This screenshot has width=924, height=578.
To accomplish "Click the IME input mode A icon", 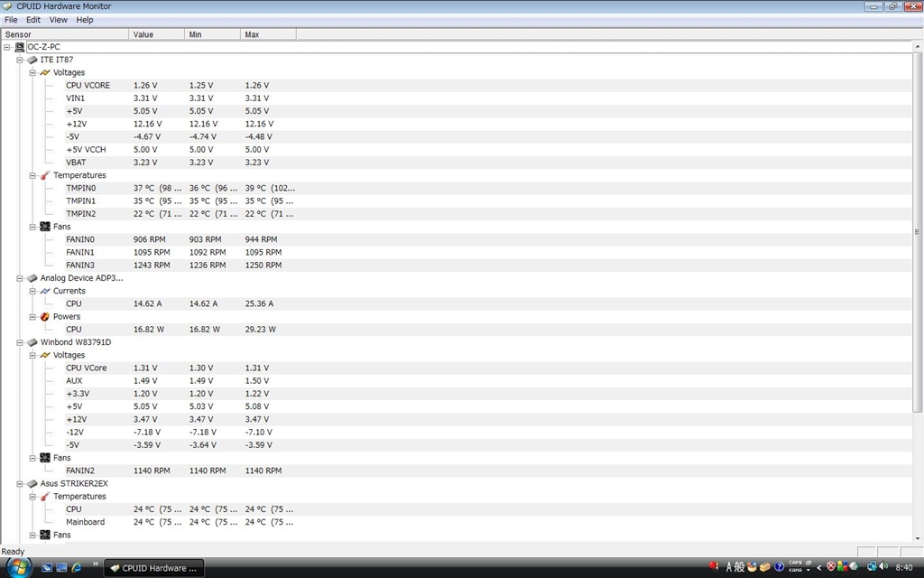I will point(729,567).
